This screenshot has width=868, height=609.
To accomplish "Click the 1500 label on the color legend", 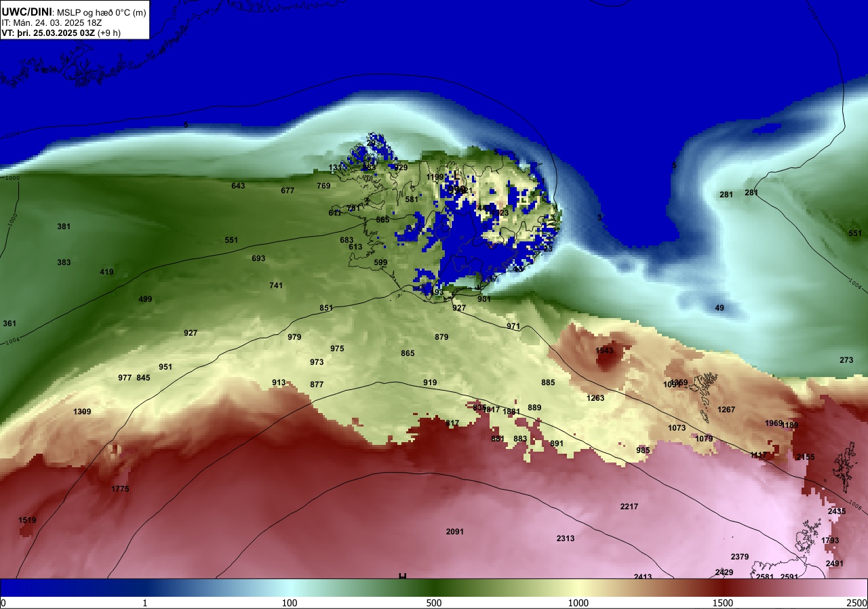I will click(x=723, y=603).
